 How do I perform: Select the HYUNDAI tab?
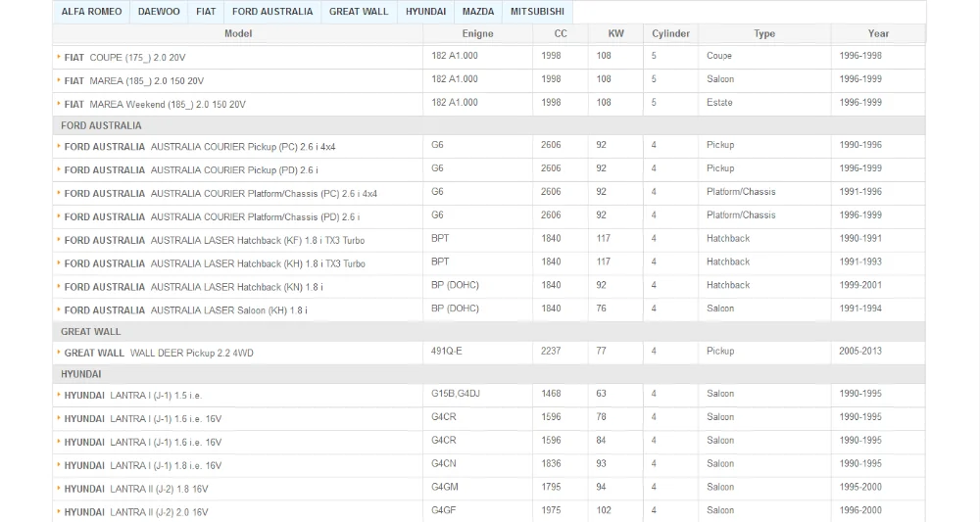point(425,12)
